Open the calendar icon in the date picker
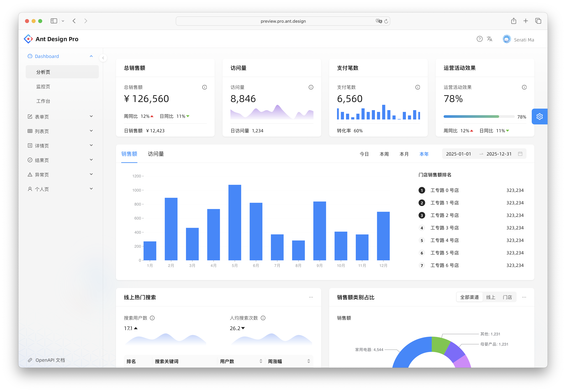The width and height of the screenshot is (566, 392). (x=520, y=154)
